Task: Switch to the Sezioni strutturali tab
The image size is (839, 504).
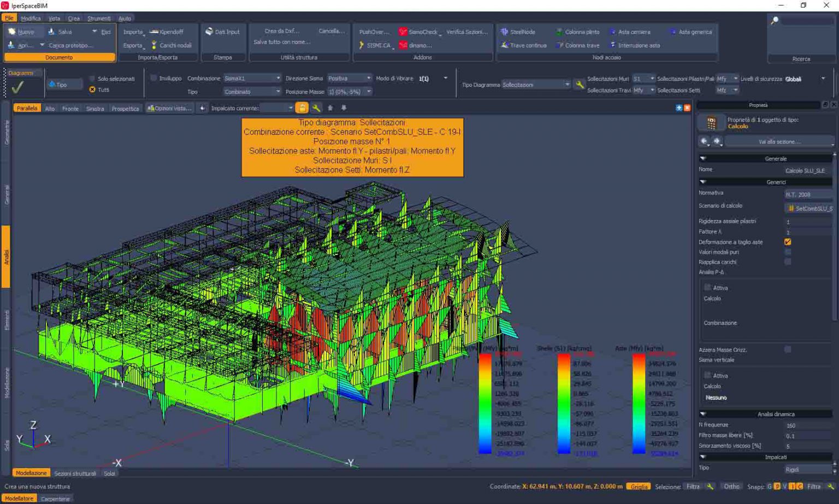Action: point(75,473)
